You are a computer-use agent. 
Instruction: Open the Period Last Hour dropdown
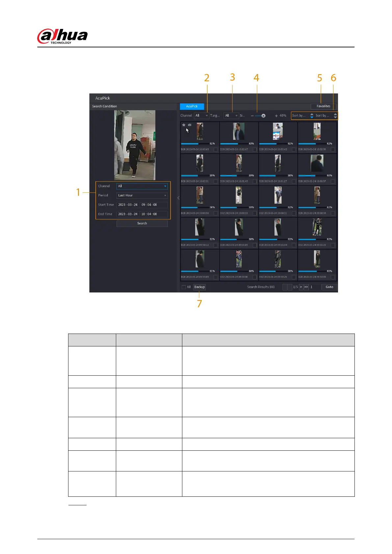[142, 195]
